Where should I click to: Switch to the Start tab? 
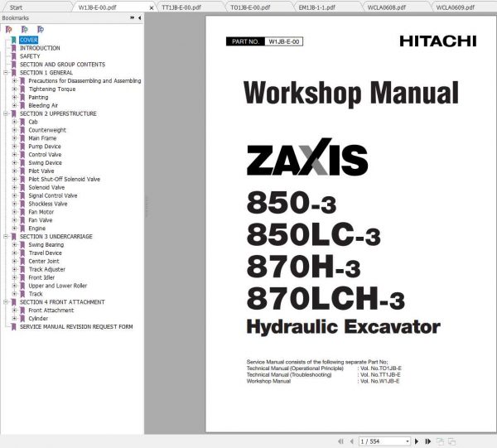click(x=16, y=7)
